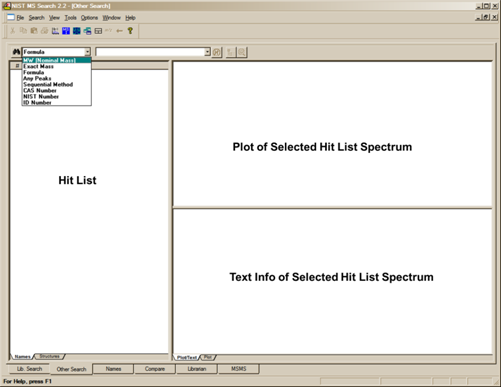501x387 pixels.
Task: Expand the search value combo box arrow
Action: click(207, 52)
